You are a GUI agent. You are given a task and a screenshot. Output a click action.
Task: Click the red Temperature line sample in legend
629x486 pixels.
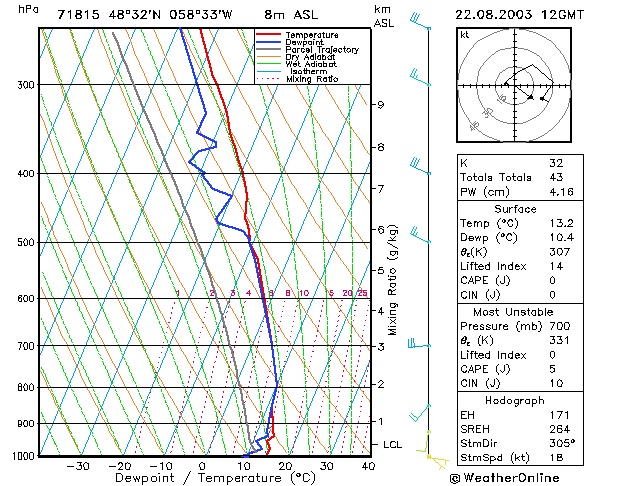[269, 34]
